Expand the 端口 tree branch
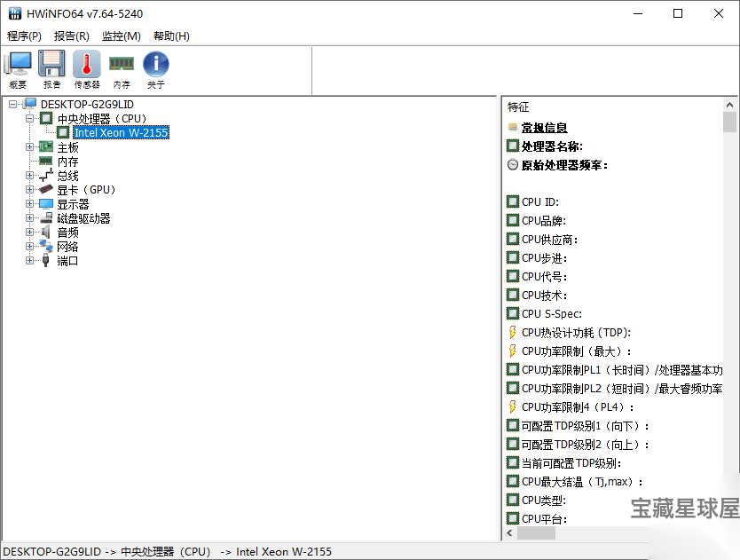The height and width of the screenshot is (560, 740). tap(30, 261)
